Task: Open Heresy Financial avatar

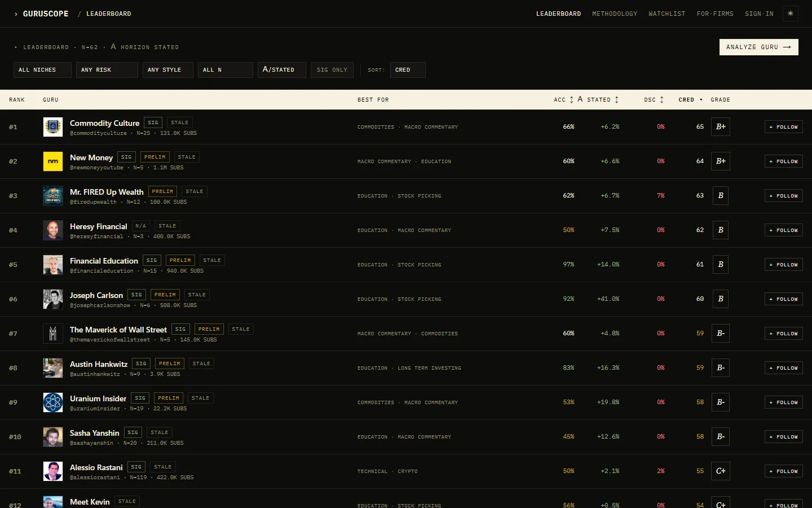Action: click(53, 230)
